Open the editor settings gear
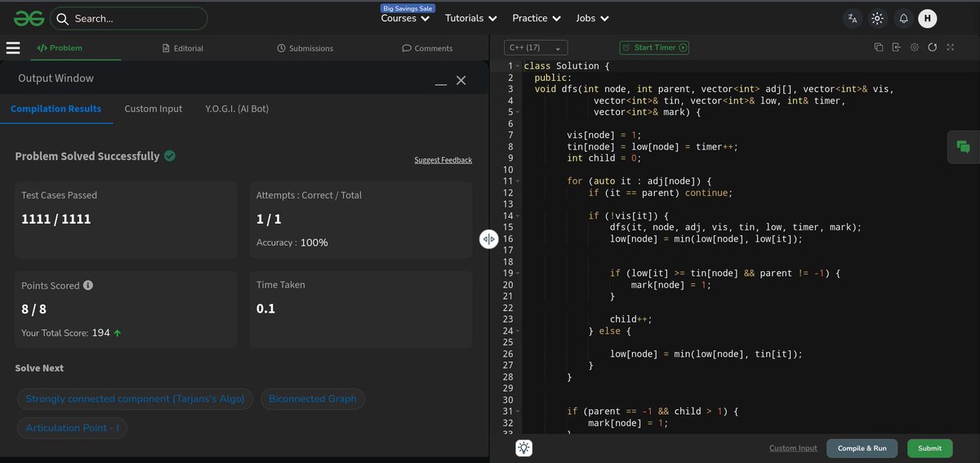 pyautogui.click(x=915, y=47)
